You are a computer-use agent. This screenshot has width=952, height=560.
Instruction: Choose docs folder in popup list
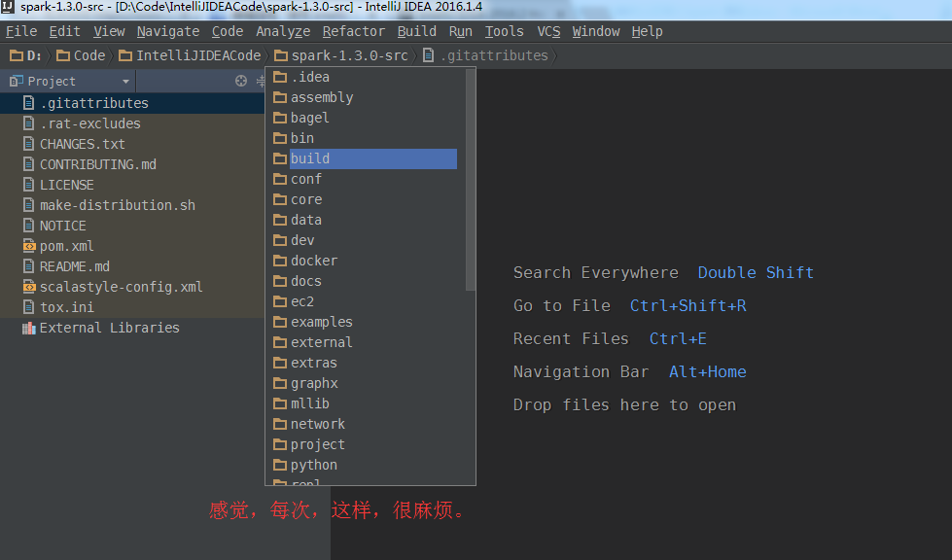tap(365, 282)
